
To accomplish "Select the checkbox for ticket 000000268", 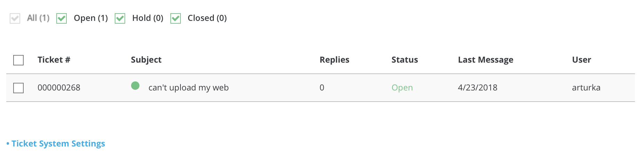I will (18, 88).
